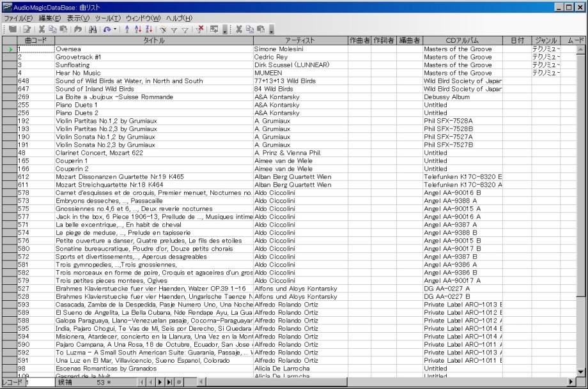Click the CDアルバム column header
588x389 pixels.
462,40
